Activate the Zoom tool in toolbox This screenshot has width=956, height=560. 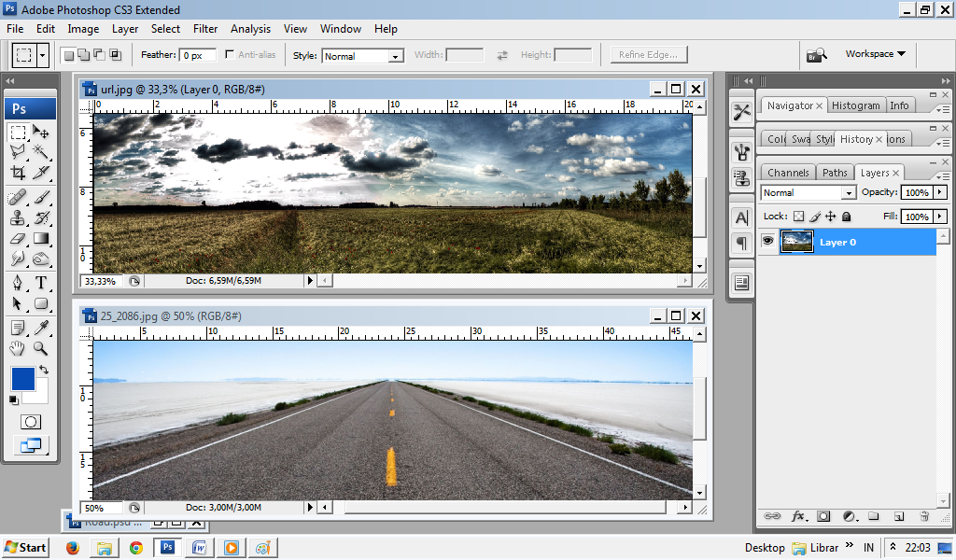[41, 348]
